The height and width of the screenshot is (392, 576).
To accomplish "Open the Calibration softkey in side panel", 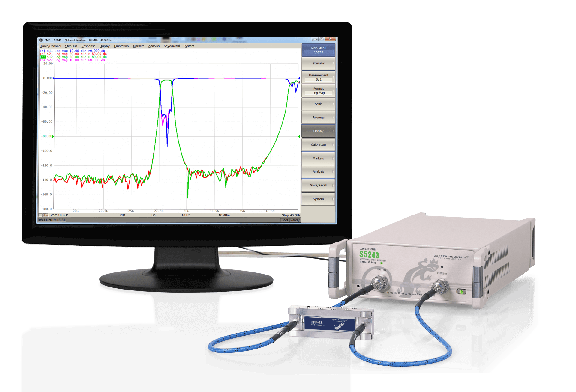I will [x=318, y=145].
